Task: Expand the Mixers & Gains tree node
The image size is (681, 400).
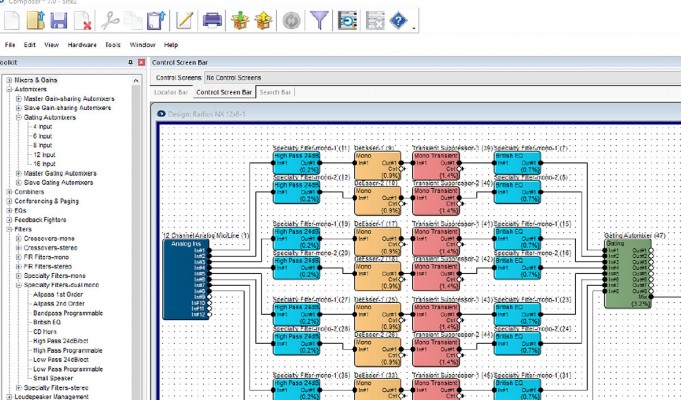Action: click(9, 80)
